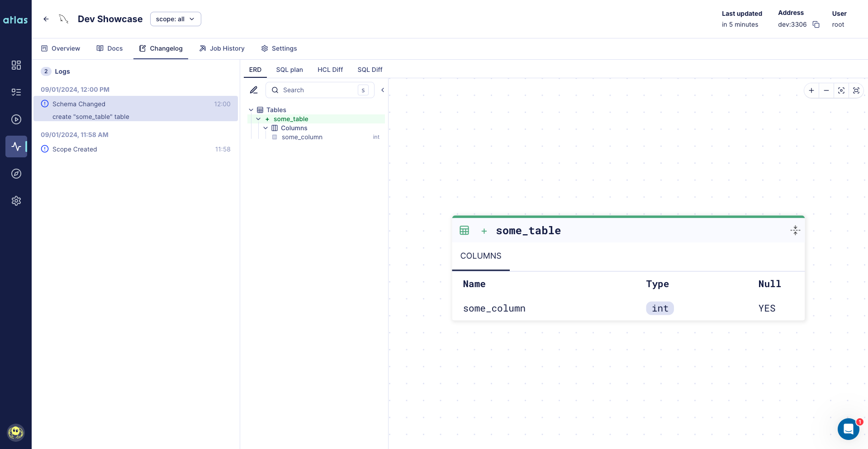The image size is (868, 449).
Task: Click the activity monitor sidebar icon
Action: [x=16, y=146]
